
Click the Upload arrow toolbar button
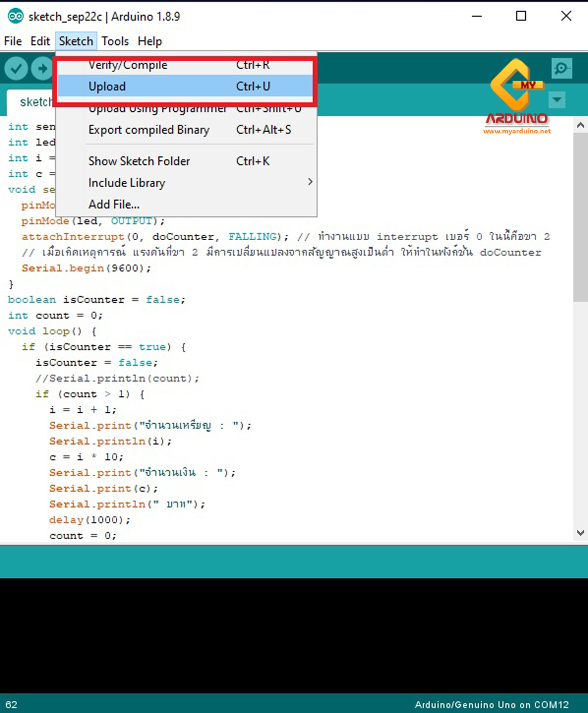42,69
